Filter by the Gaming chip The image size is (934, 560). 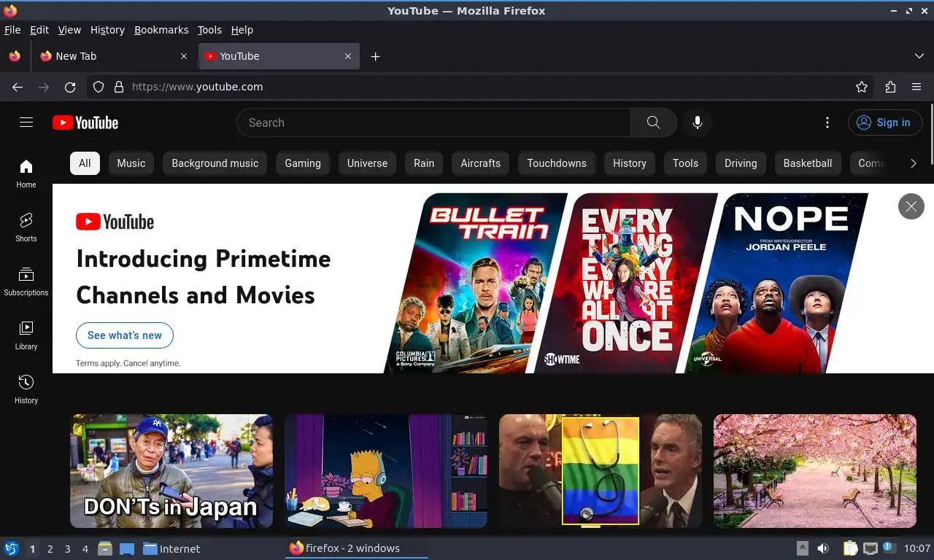click(303, 163)
